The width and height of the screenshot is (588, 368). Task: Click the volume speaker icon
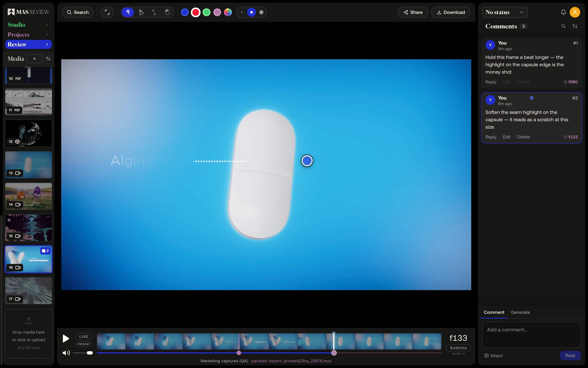pyautogui.click(x=66, y=353)
